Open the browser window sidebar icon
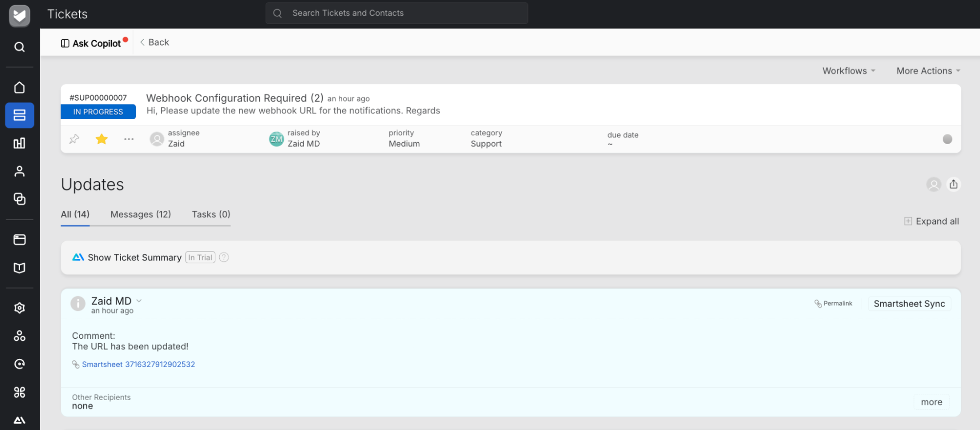 (20, 240)
